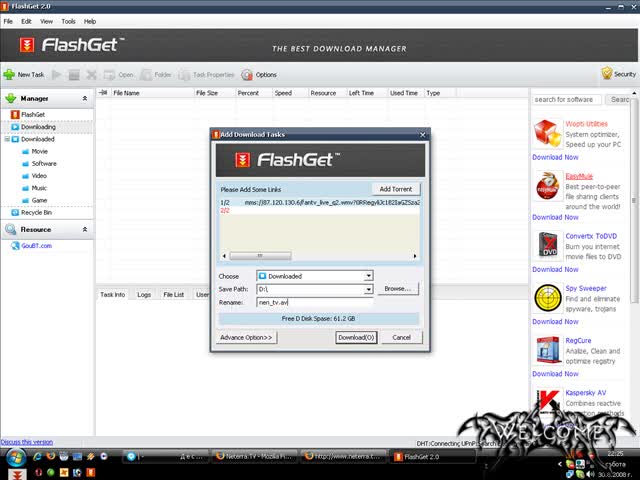Click the search for software field
The width and height of the screenshot is (640, 480).
[x=567, y=100]
